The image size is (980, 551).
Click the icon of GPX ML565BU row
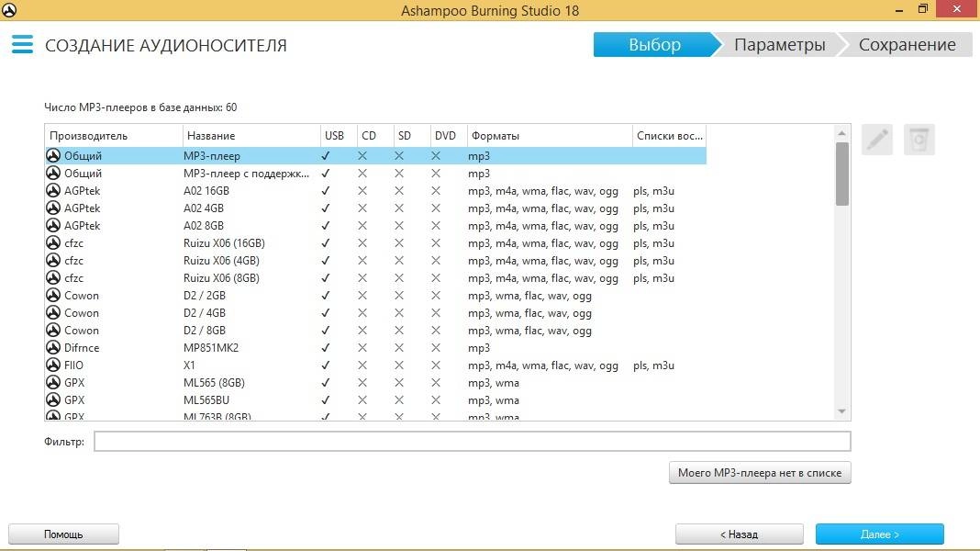pos(53,400)
